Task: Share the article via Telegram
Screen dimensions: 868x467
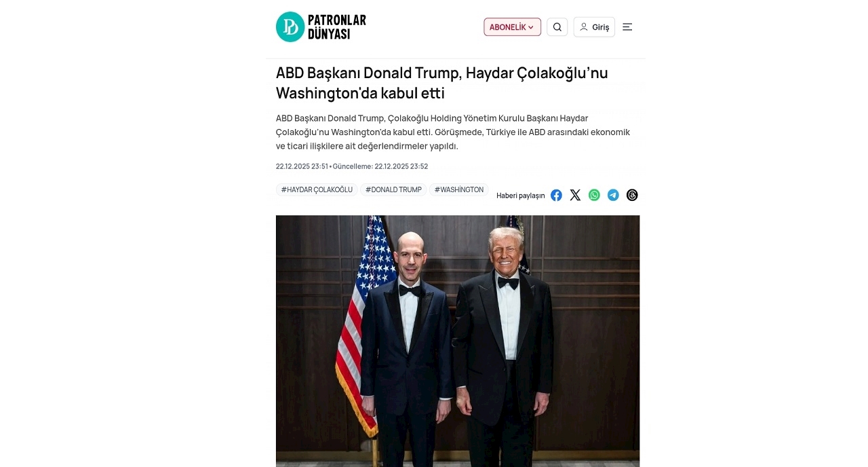Action: [613, 195]
